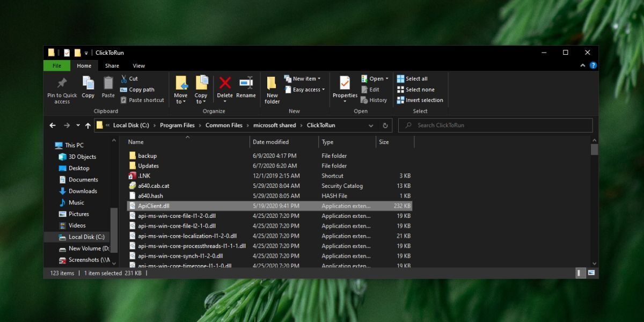Click the red Delete icon
The image size is (644, 322).
click(225, 83)
